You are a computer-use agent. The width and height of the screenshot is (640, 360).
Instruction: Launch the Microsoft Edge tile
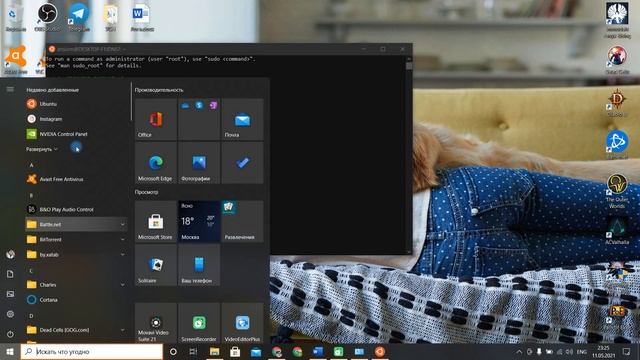tap(156, 163)
